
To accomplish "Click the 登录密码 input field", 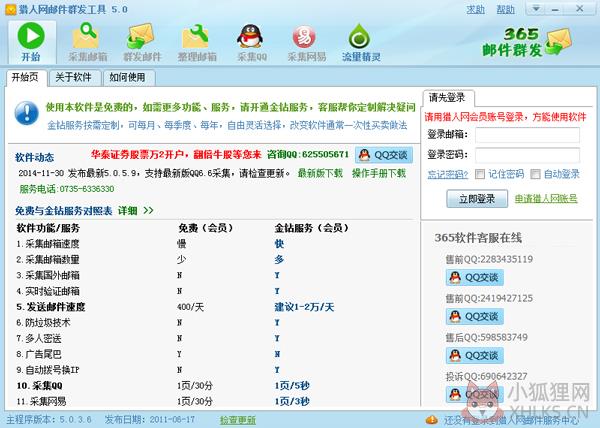I will (x=527, y=155).
